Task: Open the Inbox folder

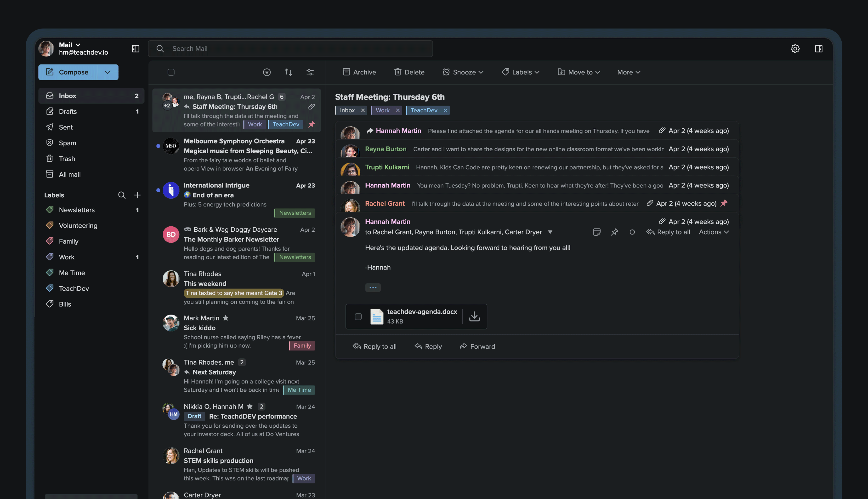Action: (x=91, y=96)
